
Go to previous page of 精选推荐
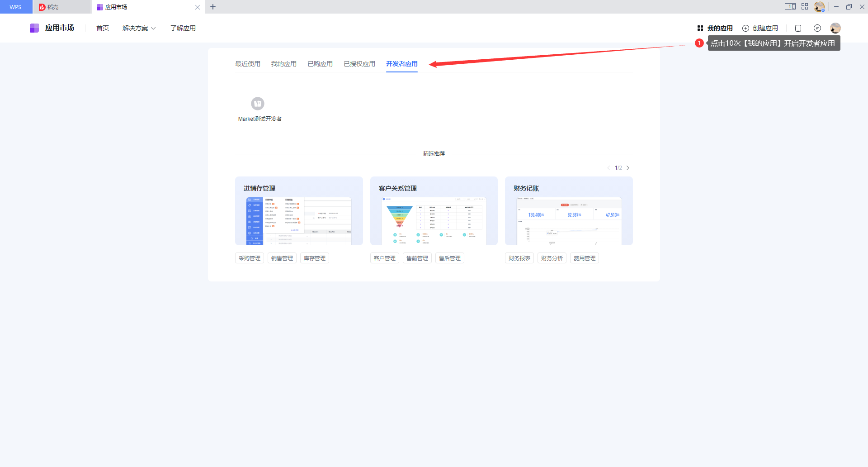[x=609, y=168]
